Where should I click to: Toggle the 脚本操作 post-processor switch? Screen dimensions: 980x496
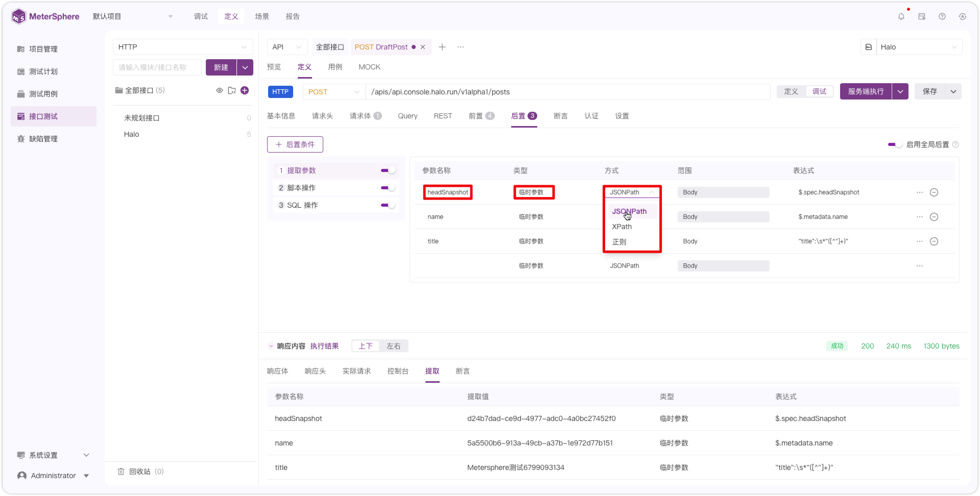[x=388, y=188]
